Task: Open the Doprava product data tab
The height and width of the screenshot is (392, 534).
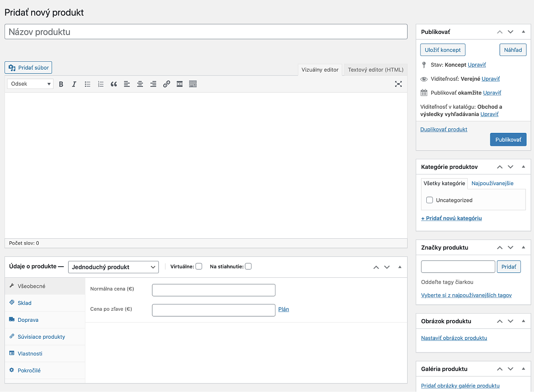Action: tap(45, 320)
